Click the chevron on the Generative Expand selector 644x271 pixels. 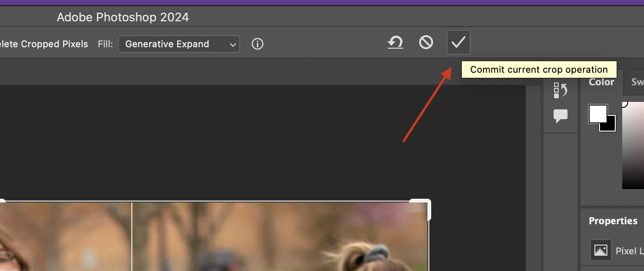[x=232, y=44]
